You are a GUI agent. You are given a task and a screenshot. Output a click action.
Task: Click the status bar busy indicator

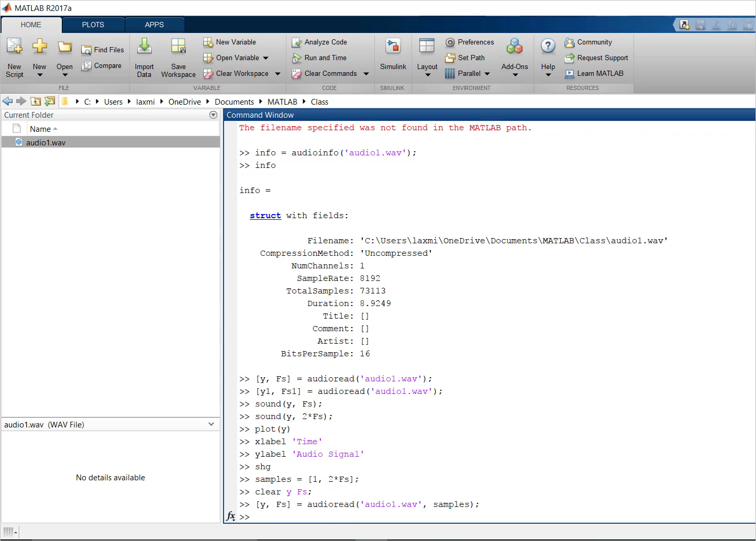[x=10, y=532]
